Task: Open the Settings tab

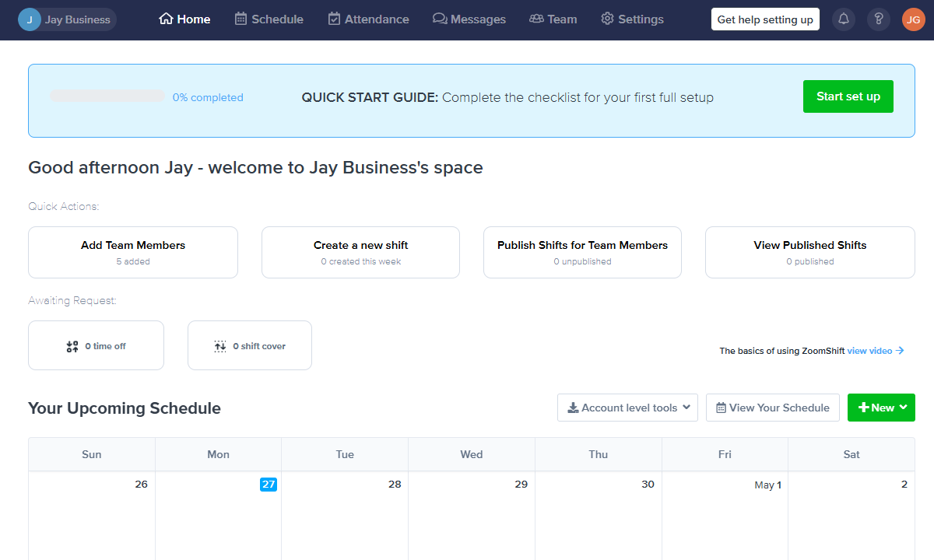Action: coord(633,19)
